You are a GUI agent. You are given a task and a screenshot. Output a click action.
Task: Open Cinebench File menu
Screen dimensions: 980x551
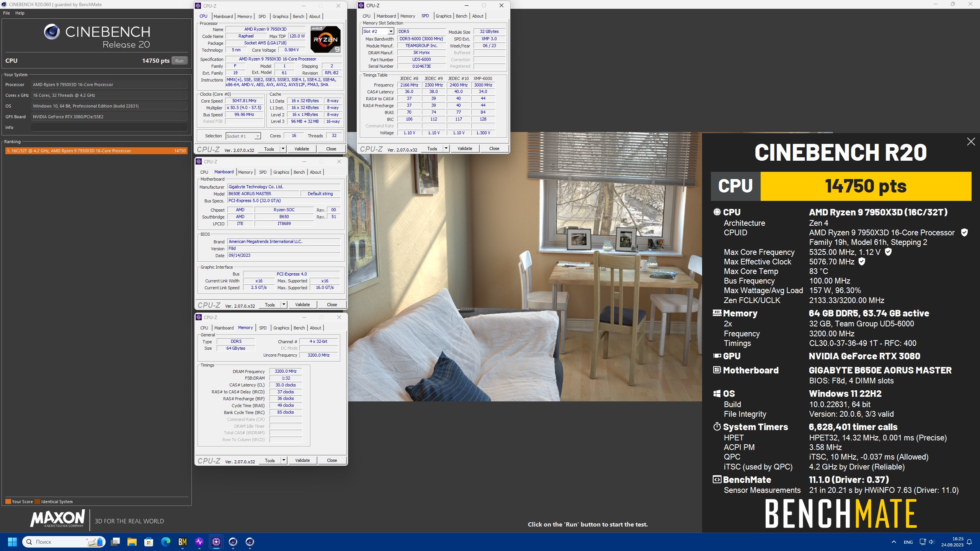7,13
